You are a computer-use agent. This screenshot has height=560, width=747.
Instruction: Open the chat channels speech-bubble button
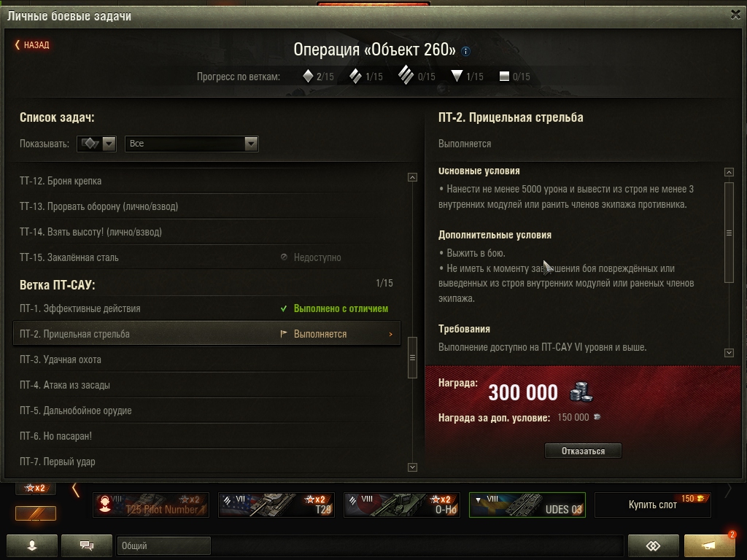tap(87, 545)
